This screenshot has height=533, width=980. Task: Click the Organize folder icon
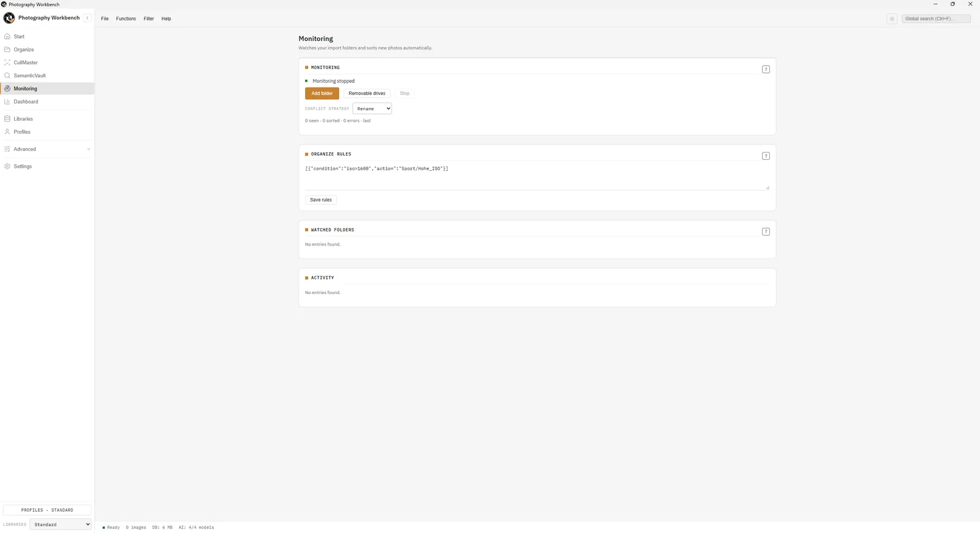coord(7,50)
